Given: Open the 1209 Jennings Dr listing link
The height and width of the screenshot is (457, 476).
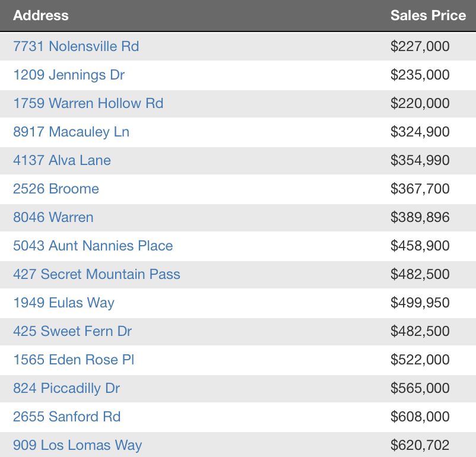Looking at the screenshot, I should pos(69,75).
